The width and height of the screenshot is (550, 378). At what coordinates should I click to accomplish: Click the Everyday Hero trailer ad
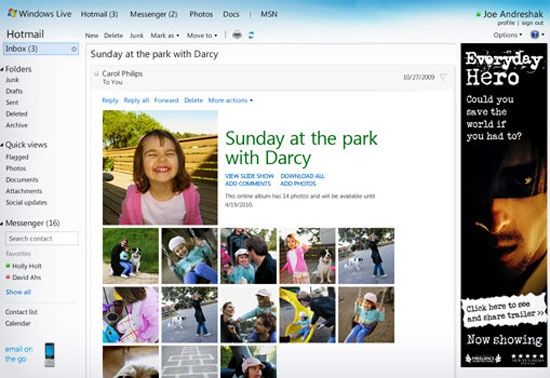[x=504, y=205]
